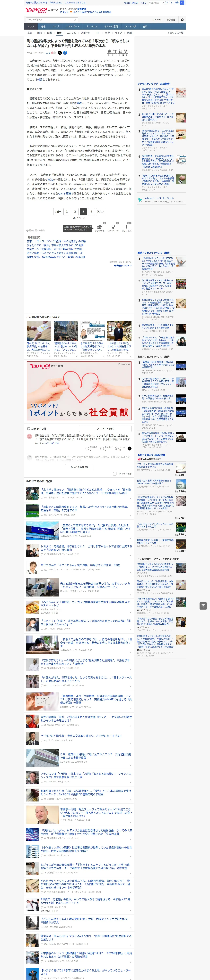The height and width of the screenshot is (980, 210).
Task: Open the 有料 navigation tab
Action: point(145,26)
